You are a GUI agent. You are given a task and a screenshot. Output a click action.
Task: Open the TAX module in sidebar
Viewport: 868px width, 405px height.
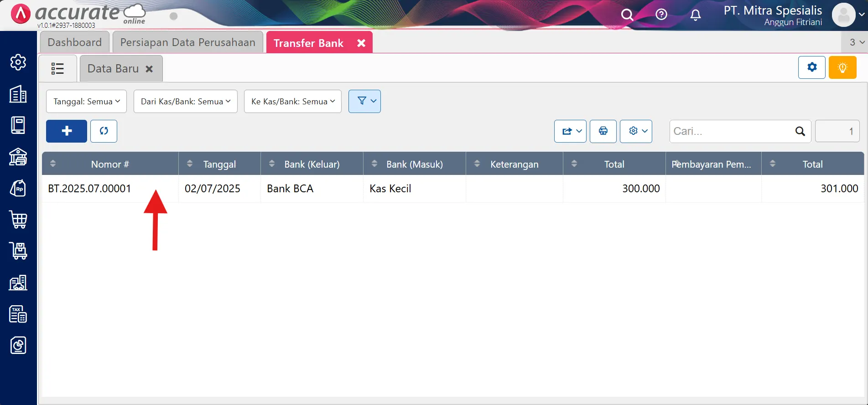18,314
